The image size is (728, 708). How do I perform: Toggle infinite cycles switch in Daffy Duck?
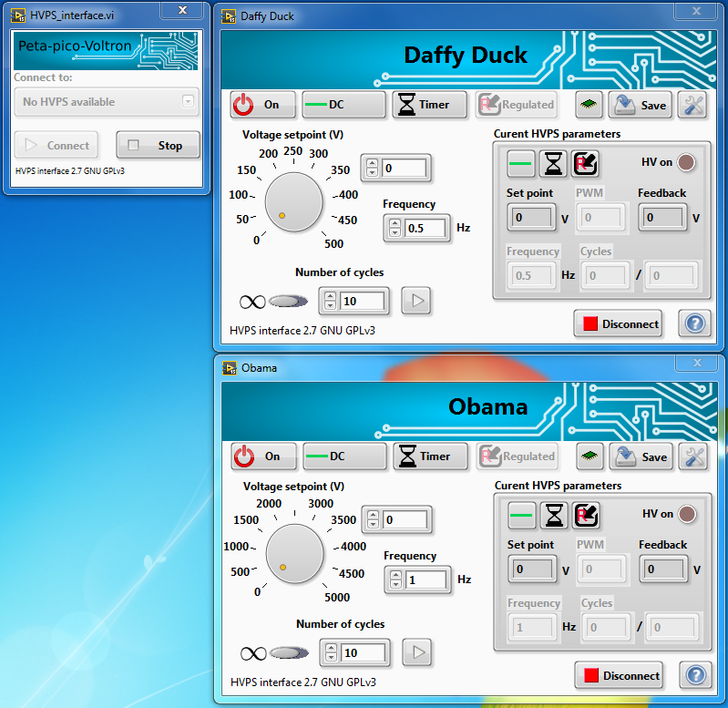[288, 302]
